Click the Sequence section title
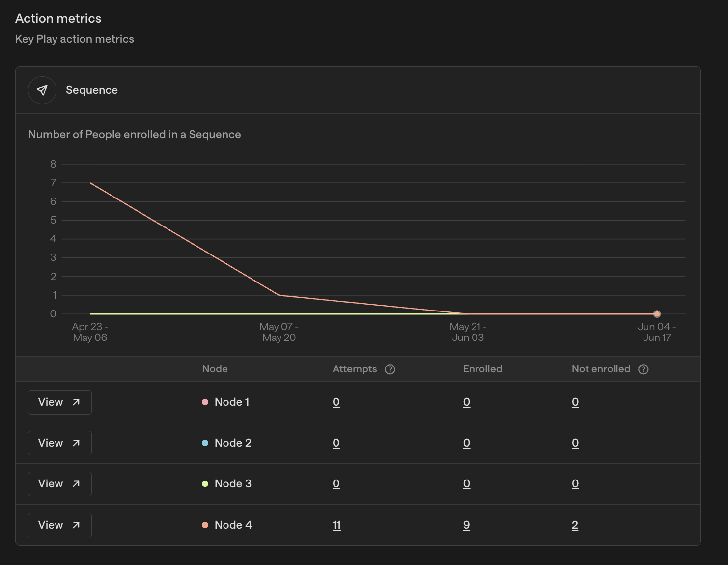Screen dimensions: 728x565 [x=92, y=90]
